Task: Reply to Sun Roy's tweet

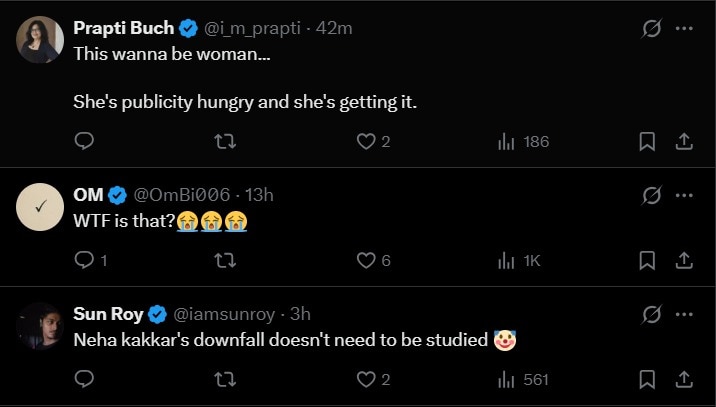Action: pos(84,379)
